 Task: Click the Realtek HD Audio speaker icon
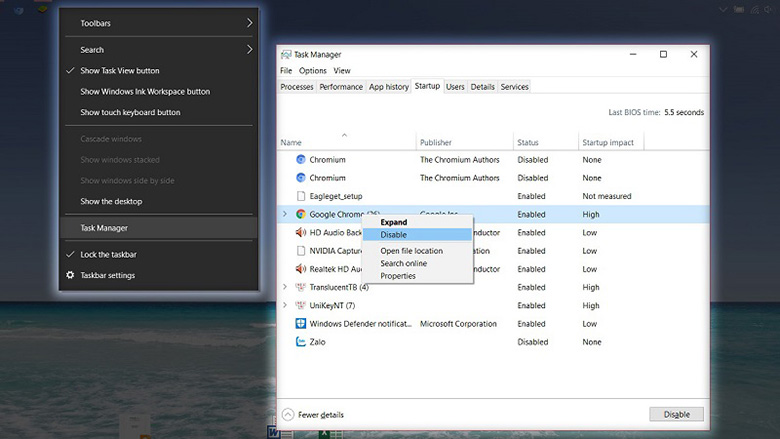300,269
